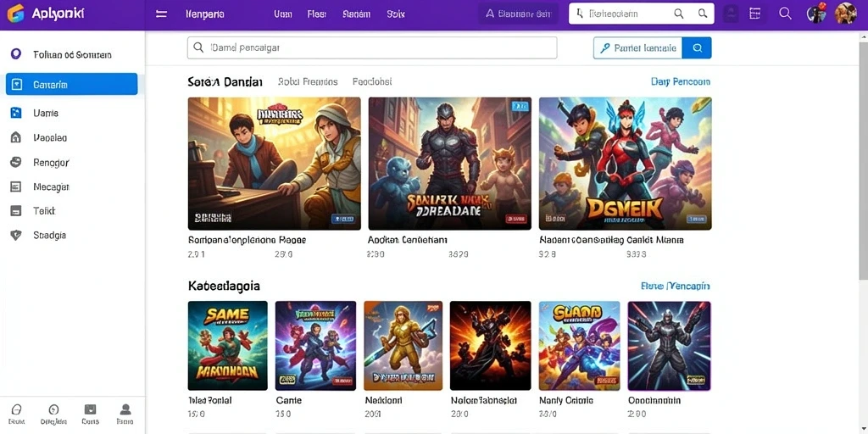Image resolution: width=868 pixels, height=434 pixels.
Task: Click the standalone search icon in header
Action: coord(785,14)
